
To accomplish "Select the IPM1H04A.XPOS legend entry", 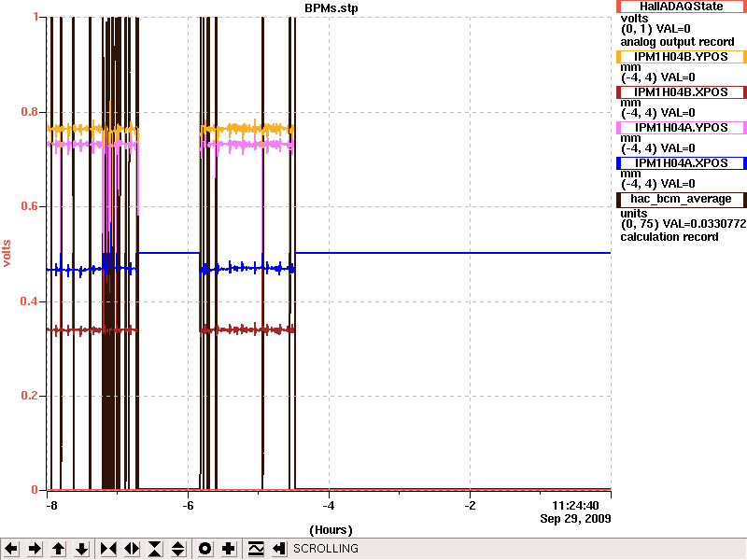I will (682, 163).
